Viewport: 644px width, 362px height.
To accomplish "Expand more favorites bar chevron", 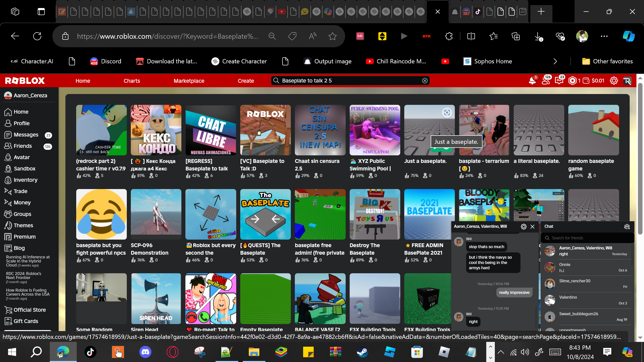I will pos(555,61).
